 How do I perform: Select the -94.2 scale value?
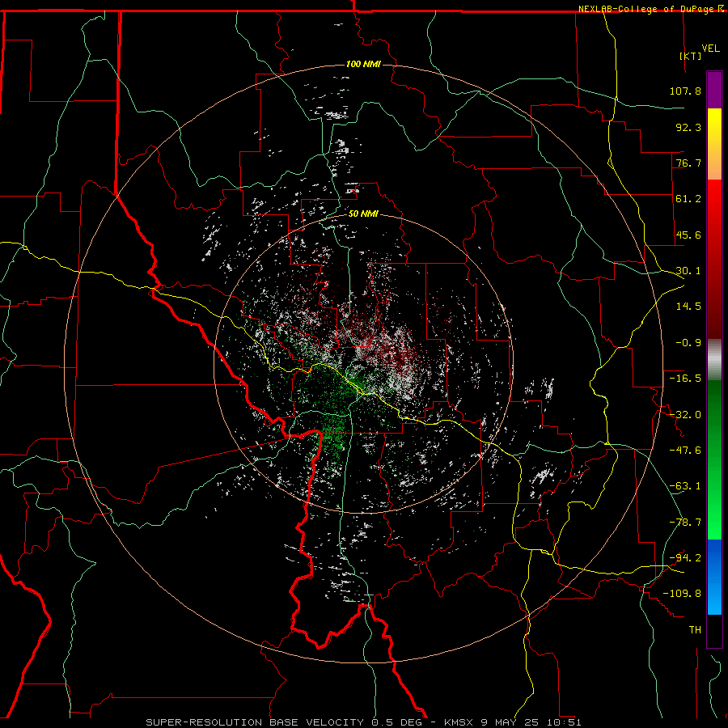pyautogui.click(x=685, y=558)
